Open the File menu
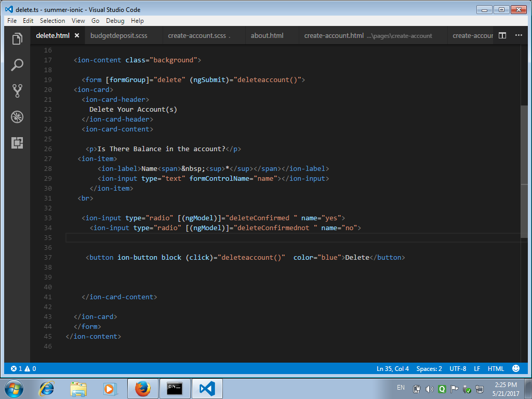This screenshot has height=399, width=532. point(12,21)
